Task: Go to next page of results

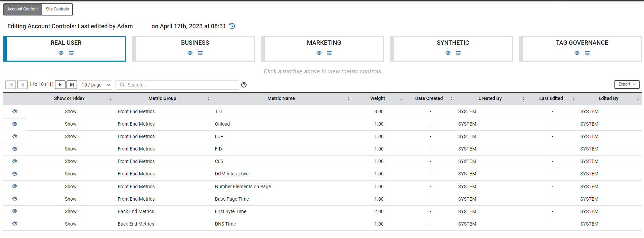Action: click(x=60, y=85)
